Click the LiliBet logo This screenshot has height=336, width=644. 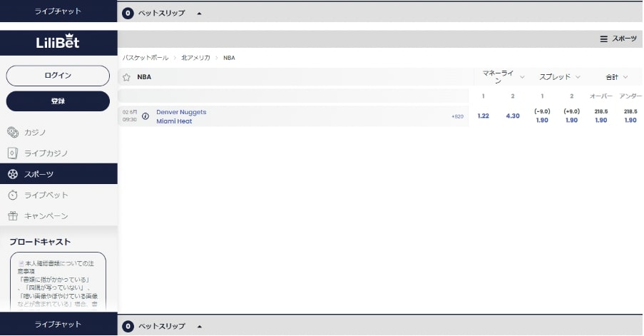[58, 41]
